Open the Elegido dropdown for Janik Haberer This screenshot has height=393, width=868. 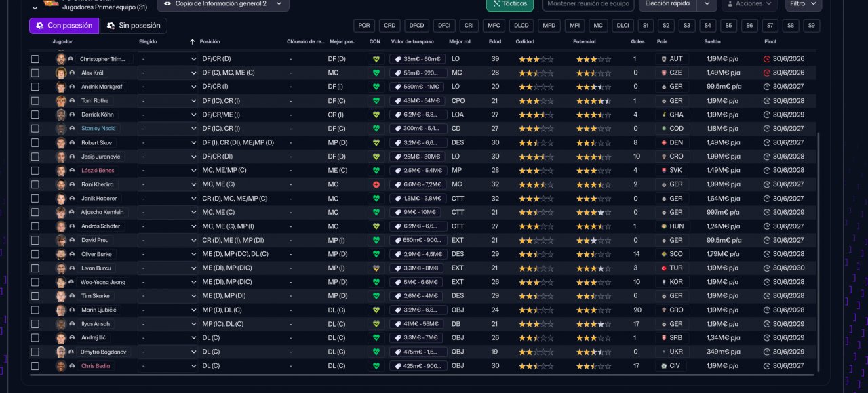coord(168,199)
